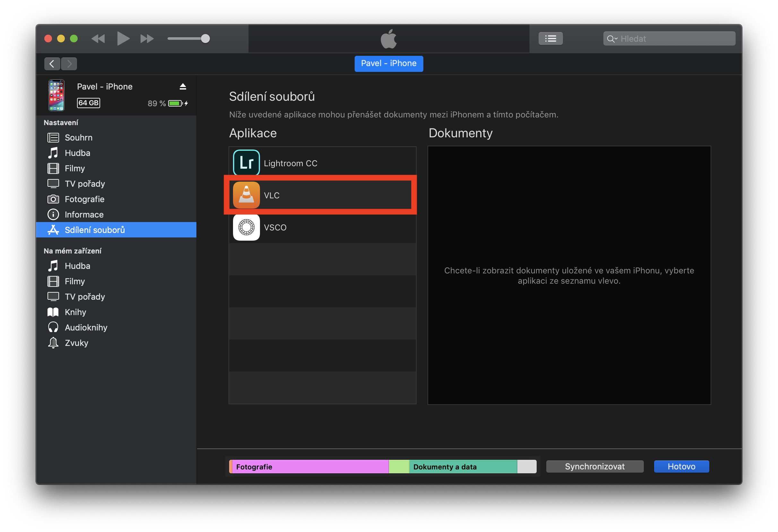Select the Pavel - iPhone device tab
The image size is (778, 532).
(x=389, y=64)
